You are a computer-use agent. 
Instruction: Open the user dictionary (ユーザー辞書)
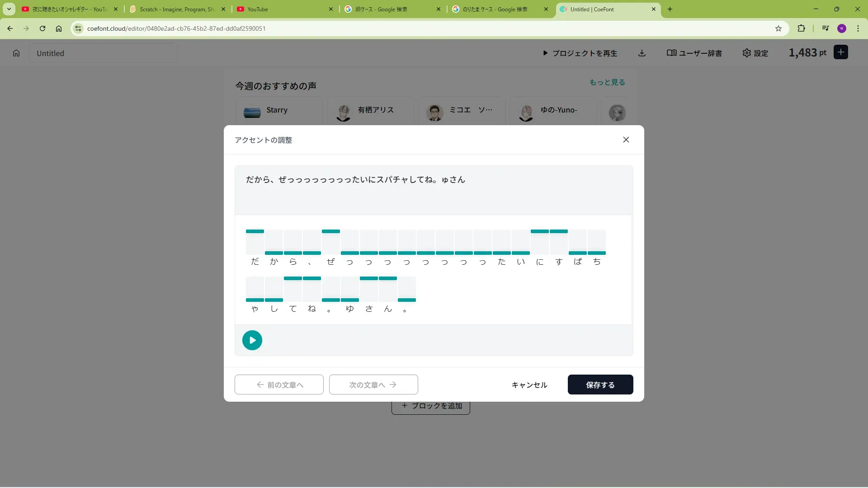pyautogui.click(x=694, y=53)
